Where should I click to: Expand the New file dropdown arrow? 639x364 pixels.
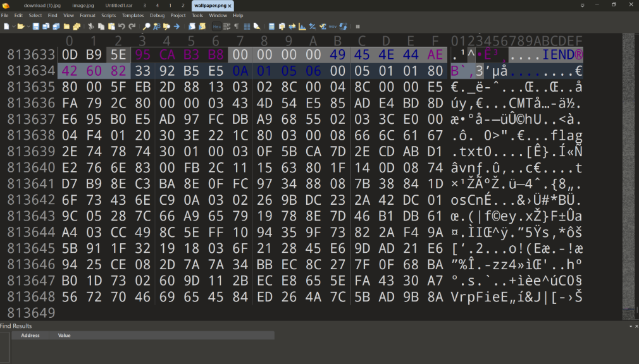13,27
